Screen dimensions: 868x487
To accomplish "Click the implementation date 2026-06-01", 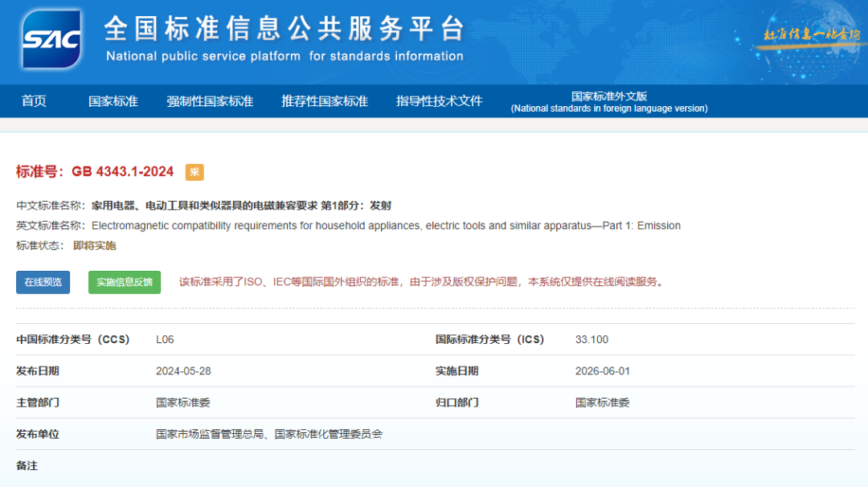I will point(602,371).
